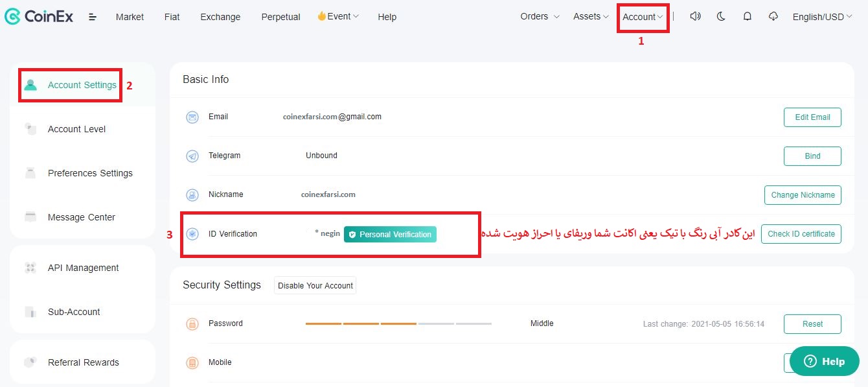Open Fiat in top navigation
Screen dimensions: 868x387
click(172, 17)
